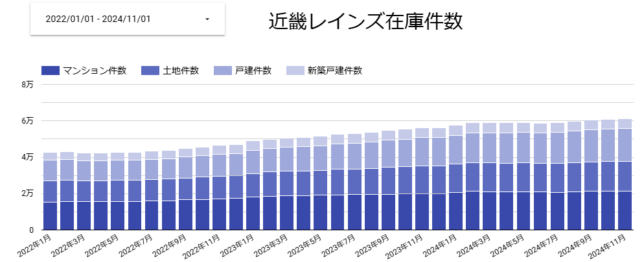Open the date range dropdown arrow
Viewport: 644px width, 262px height.
coord(207,19)
